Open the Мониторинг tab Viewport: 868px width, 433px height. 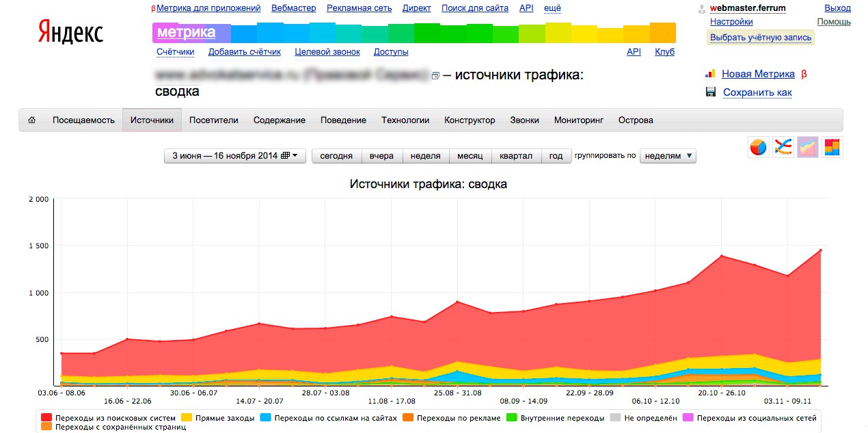[579, 120]
